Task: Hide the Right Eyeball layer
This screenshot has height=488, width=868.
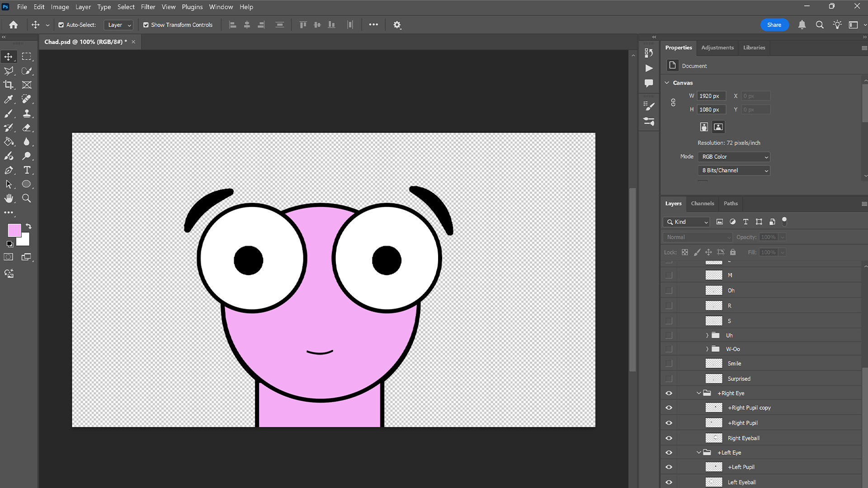Action: click(x=669, y=438)
